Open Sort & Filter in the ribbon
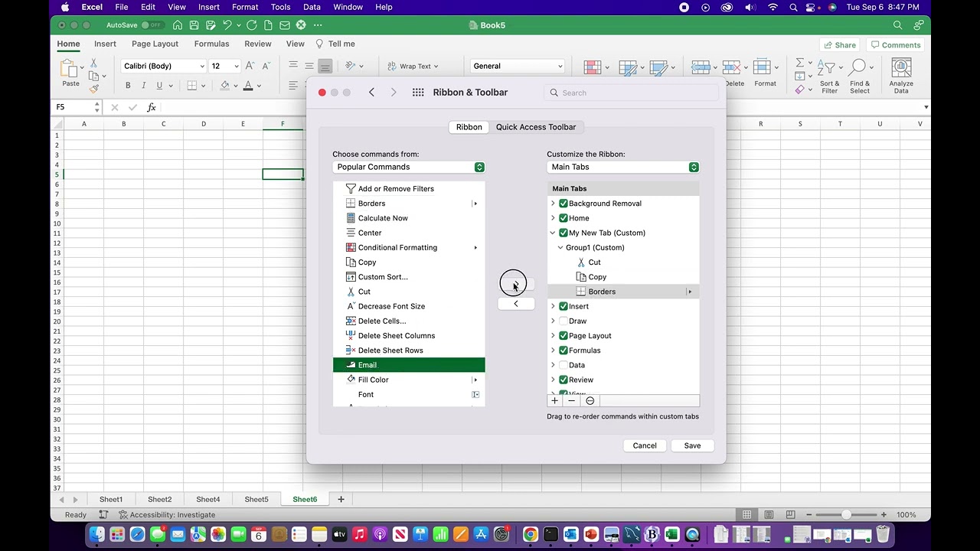Viewport: 980px width, 551px height. pyautogui.click(x=829, y=76)
